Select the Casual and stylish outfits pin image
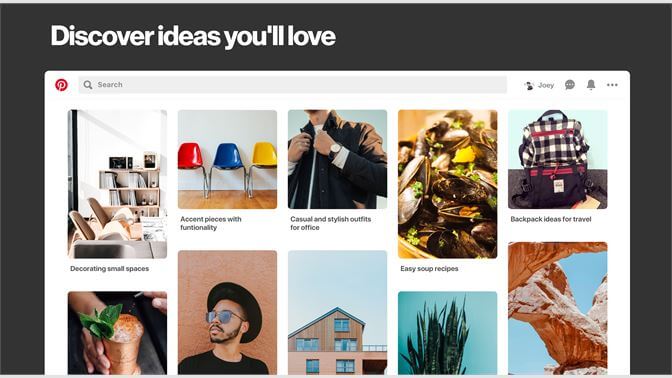Screen dimensions: 672x378 point(337,159)
